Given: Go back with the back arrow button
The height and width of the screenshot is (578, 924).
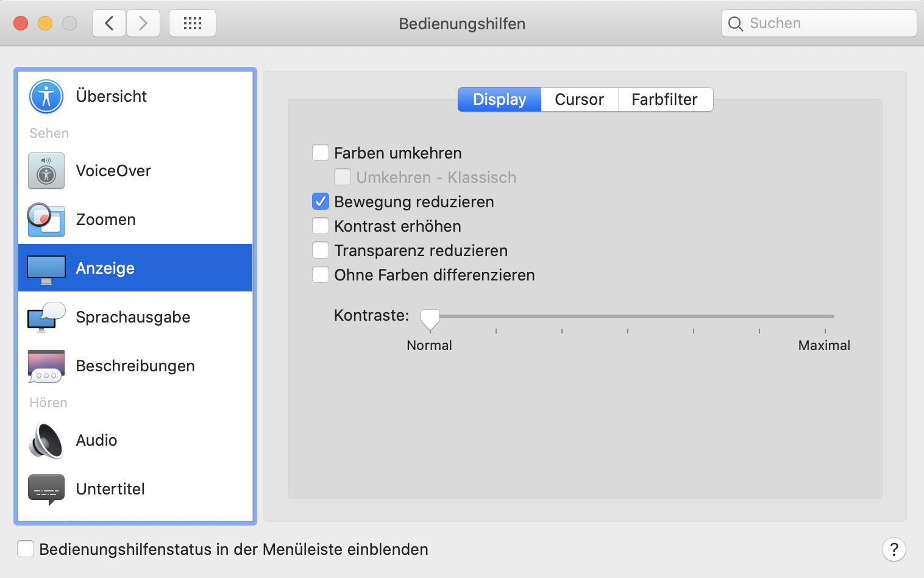Looking at the screenshot, I should pos(110,23).
